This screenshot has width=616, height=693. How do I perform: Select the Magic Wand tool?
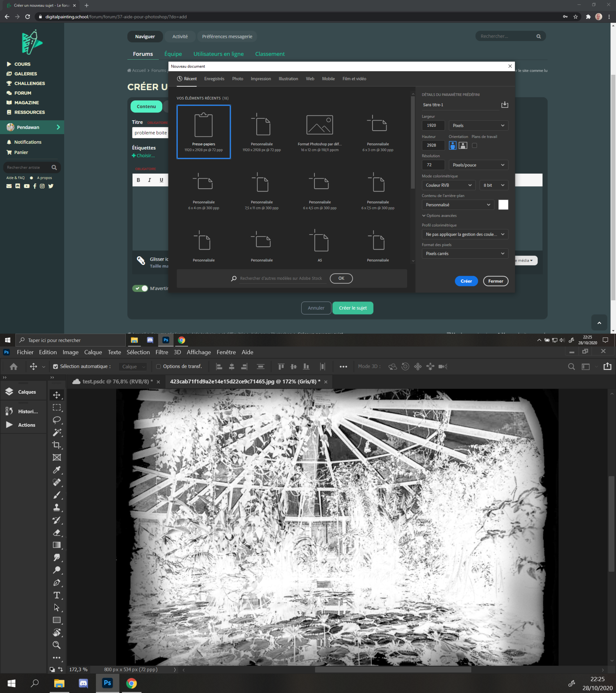point(57,432)
